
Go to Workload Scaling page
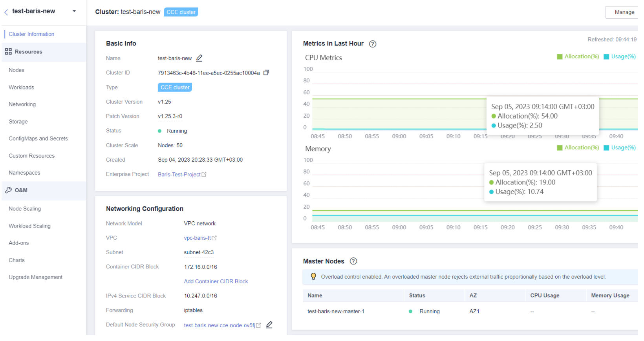click(x=29, y=226)
